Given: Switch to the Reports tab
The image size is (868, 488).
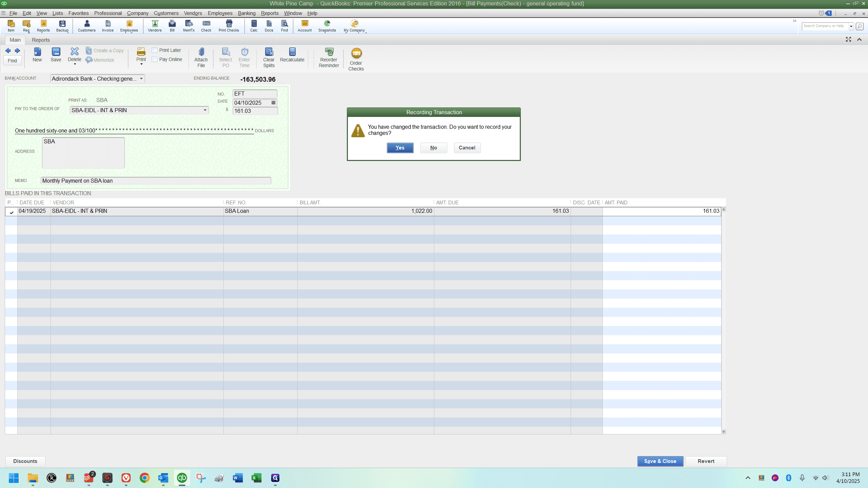Looking at the screenshot, I should pos(41,40).
